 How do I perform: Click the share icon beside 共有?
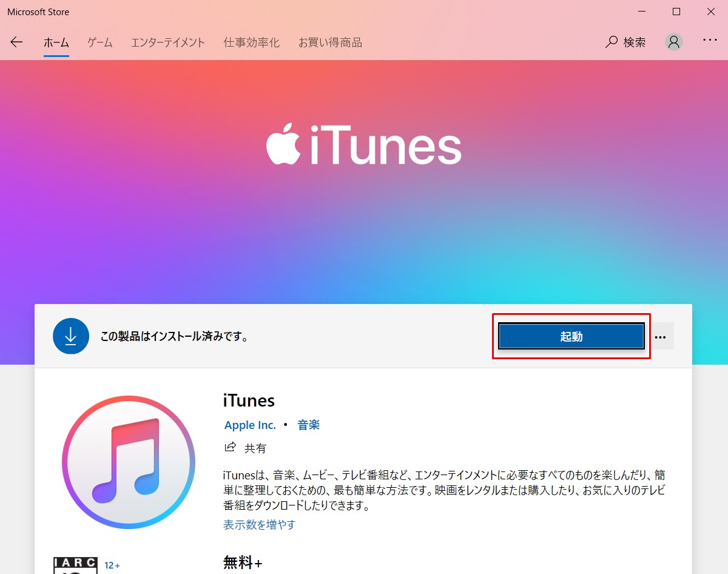[231, 448]
